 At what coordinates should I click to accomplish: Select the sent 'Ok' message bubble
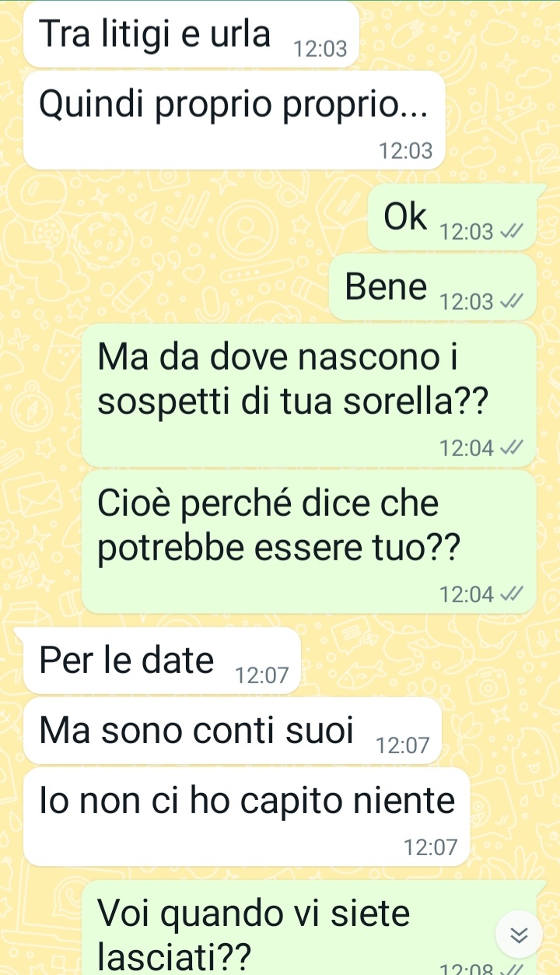pos(451,217)
